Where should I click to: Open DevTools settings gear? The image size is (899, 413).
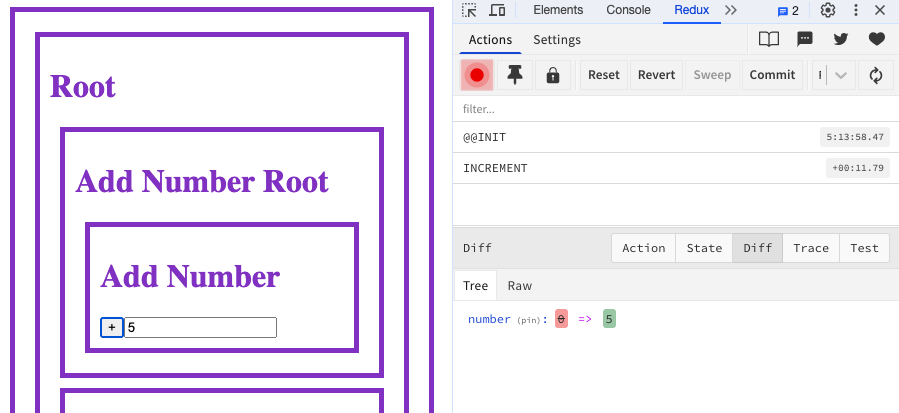coord(827,10)
